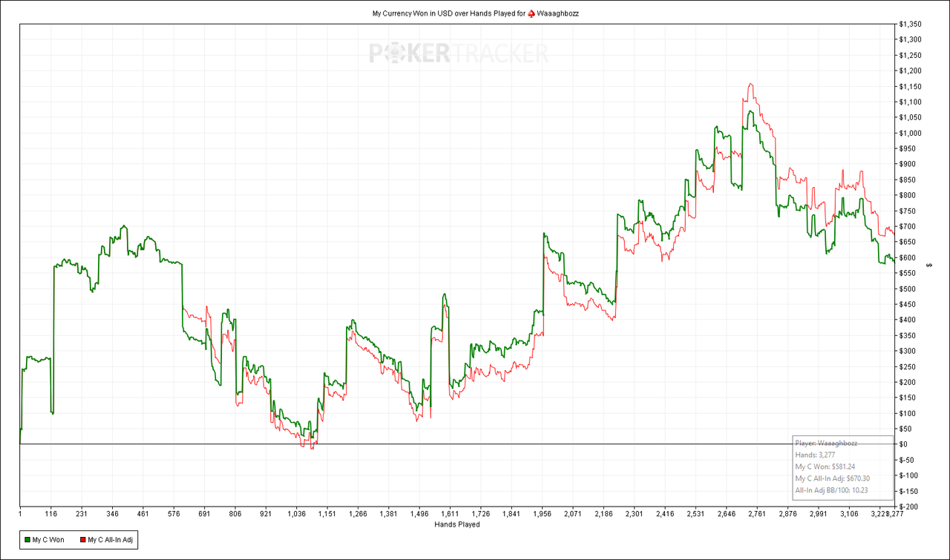Click the 2,416 x-axis tick label
The height and width of the screenshot is (560, 950).
tap(666, 513)
